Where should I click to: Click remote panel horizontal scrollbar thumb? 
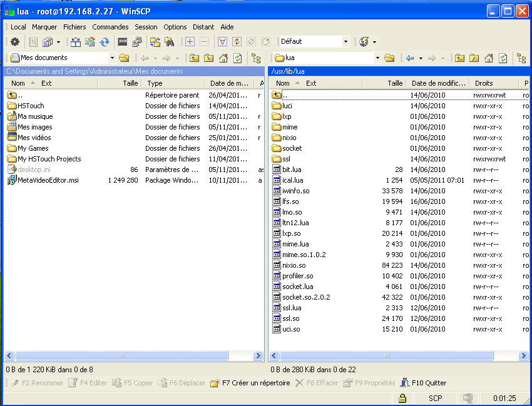tap(386, 356)
